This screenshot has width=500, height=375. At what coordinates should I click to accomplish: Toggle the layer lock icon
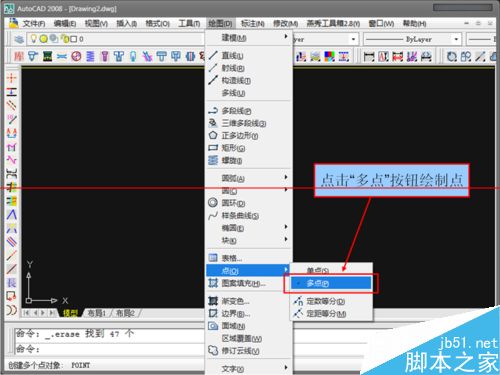[65, 39]
